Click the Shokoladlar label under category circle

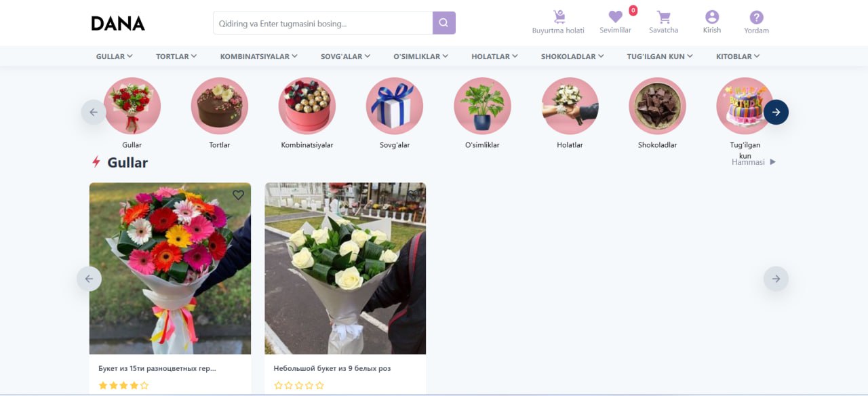pos(658,145)
